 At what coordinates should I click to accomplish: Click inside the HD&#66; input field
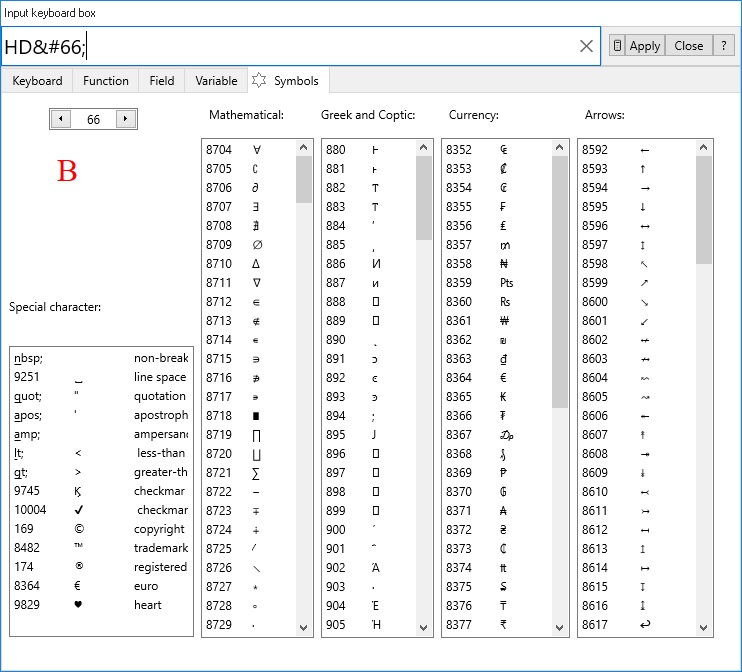(x=300, y=46)
